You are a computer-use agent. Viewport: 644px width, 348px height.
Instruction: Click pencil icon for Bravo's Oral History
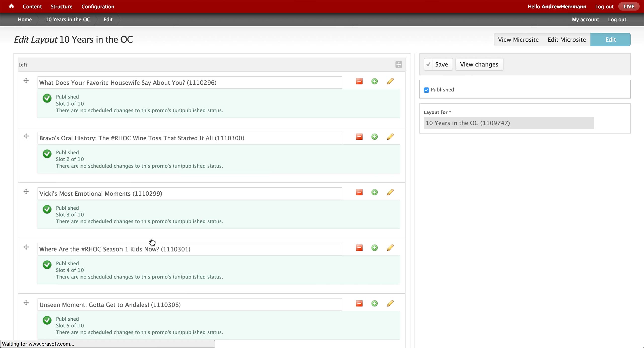pyautogui.click(x=390, y=137)
